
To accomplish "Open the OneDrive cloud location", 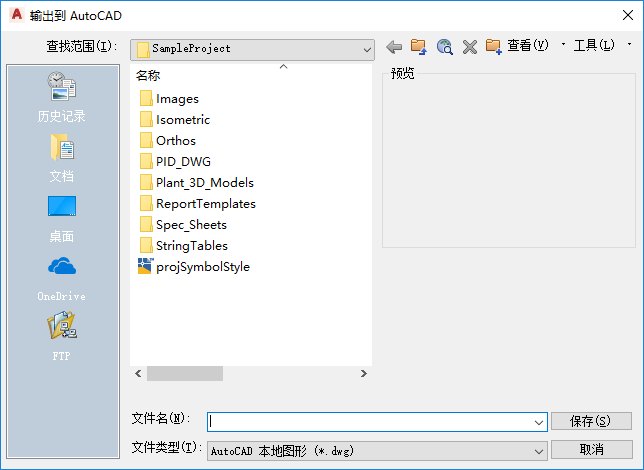I will click(62, 279).
